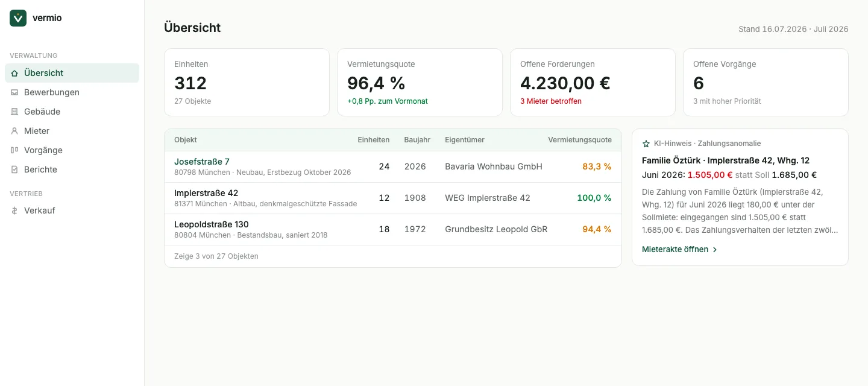Image resolution: width=868 pixels, height=386 pixels.
Task: Click Familie Öztürk hint heading
Action: tap(726, 160)
